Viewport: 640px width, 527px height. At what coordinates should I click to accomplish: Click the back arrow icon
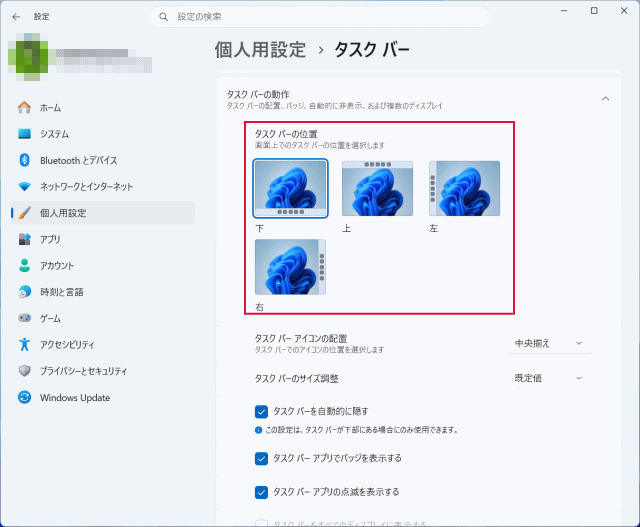coord(16,17)
